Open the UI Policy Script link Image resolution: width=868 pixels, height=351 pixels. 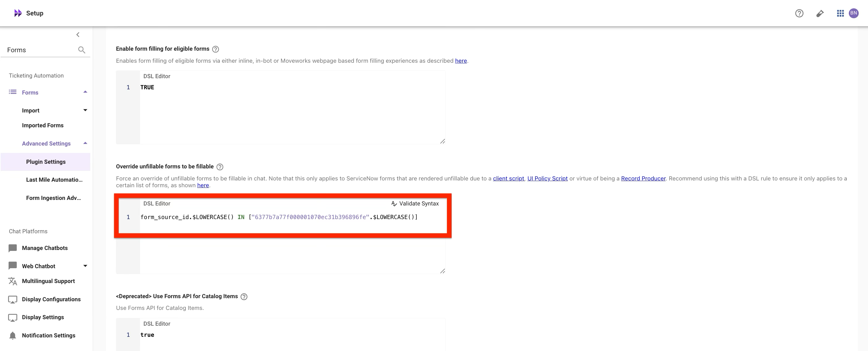coord(547,179)
